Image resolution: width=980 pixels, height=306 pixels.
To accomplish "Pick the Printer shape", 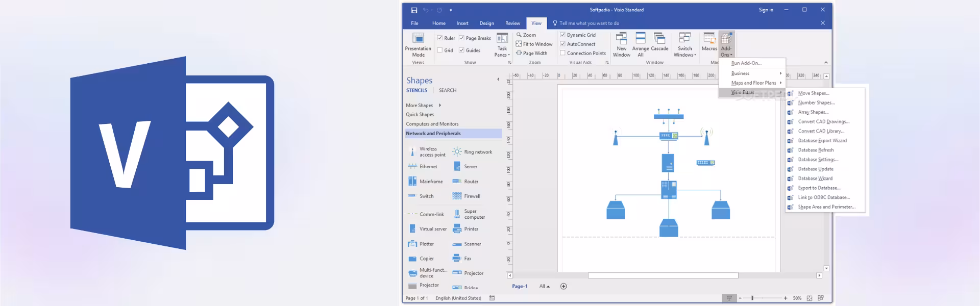I will [x=465, y=229].
